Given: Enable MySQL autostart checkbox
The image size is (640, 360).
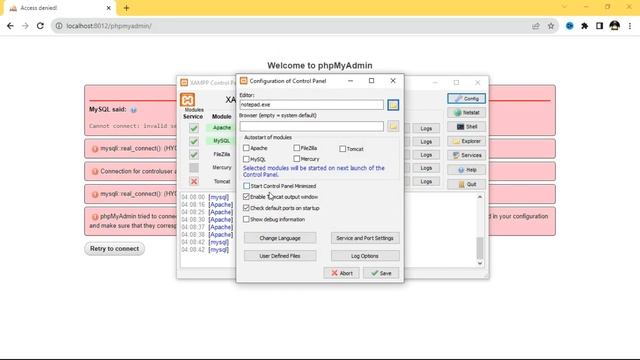Looking at the screenshot, I should coord(246,159).
